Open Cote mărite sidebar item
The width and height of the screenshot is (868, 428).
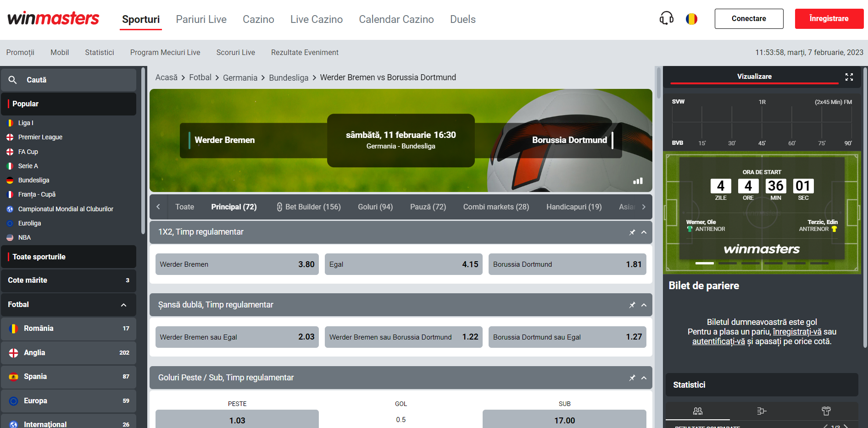[x=69, y=280]
